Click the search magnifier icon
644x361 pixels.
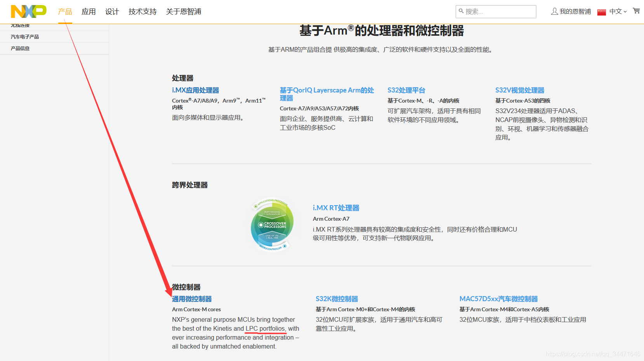pos(462,11)
